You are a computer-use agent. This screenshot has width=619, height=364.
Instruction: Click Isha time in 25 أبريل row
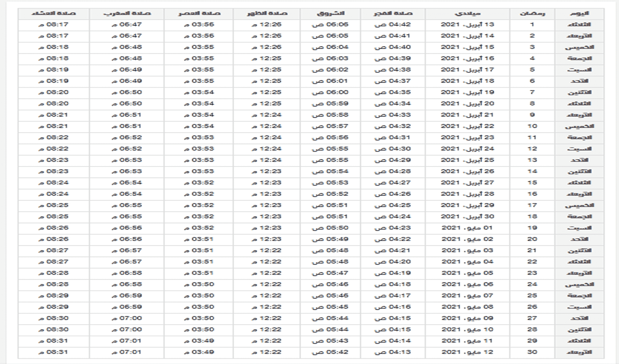point(54,160)
